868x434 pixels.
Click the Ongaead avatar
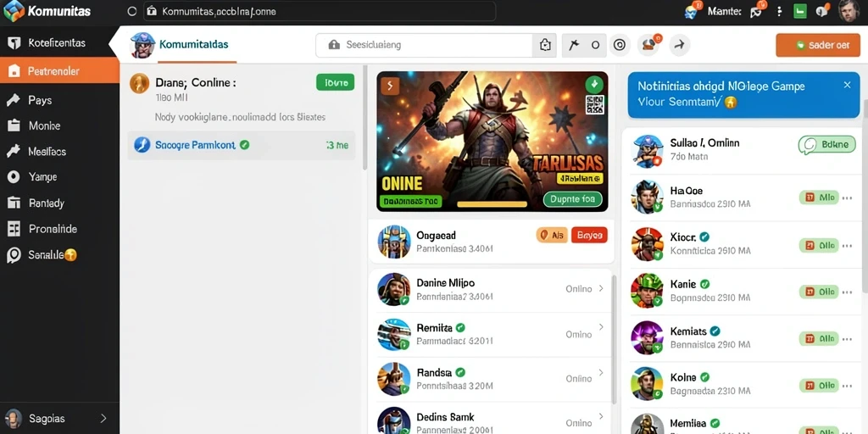(x=394, y=242)
